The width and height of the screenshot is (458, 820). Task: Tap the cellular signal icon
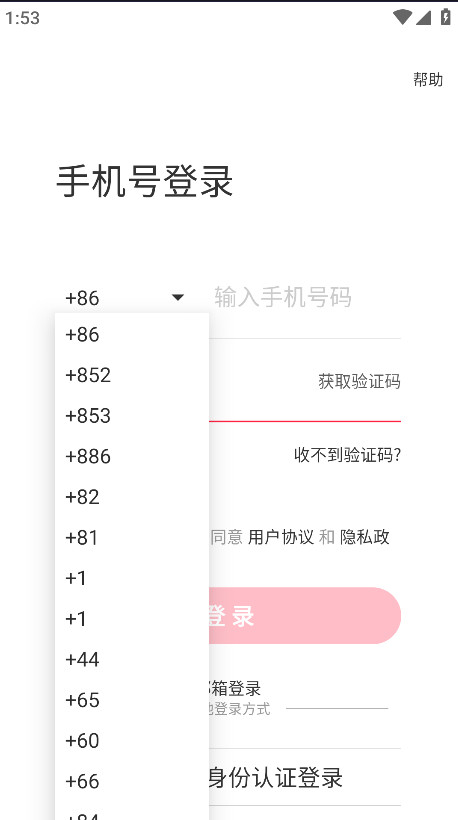(x=423, y=18)
